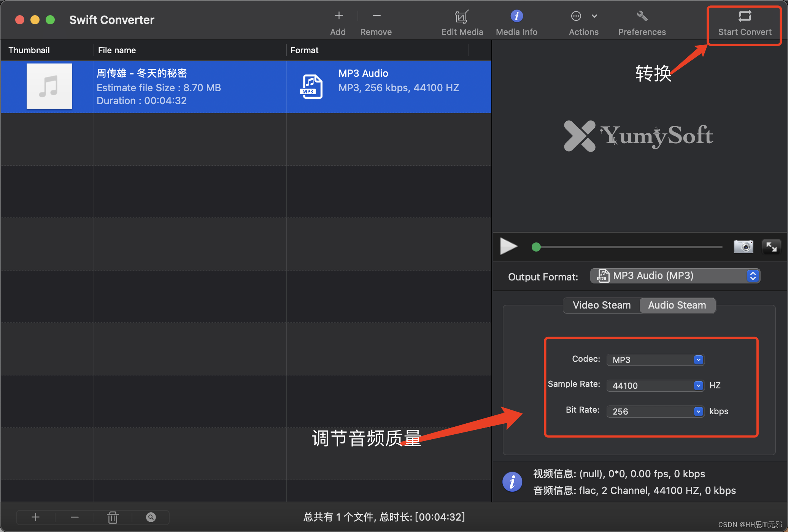
Task: Show Media Info for selected file
Action: [x=516, y=16]
